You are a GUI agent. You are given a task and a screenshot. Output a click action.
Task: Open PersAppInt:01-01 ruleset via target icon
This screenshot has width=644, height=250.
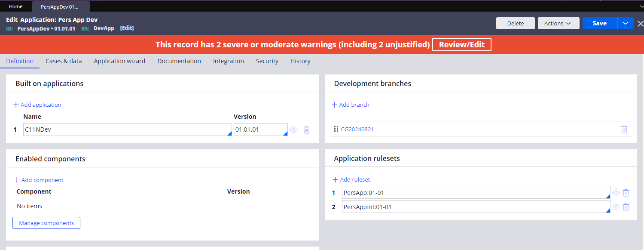[616, 207]
